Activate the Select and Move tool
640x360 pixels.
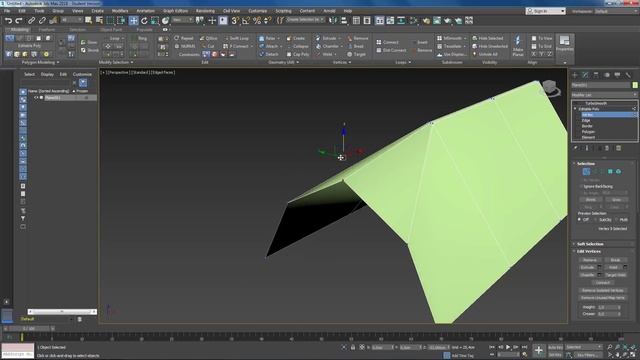click(x=133, y=20)
